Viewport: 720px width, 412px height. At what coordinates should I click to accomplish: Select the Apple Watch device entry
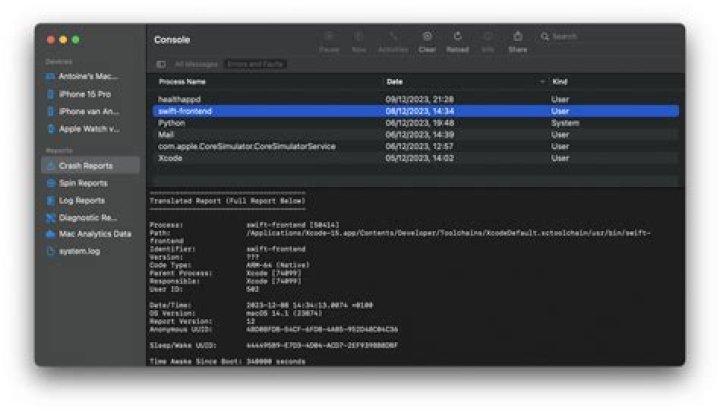[90, 129]
